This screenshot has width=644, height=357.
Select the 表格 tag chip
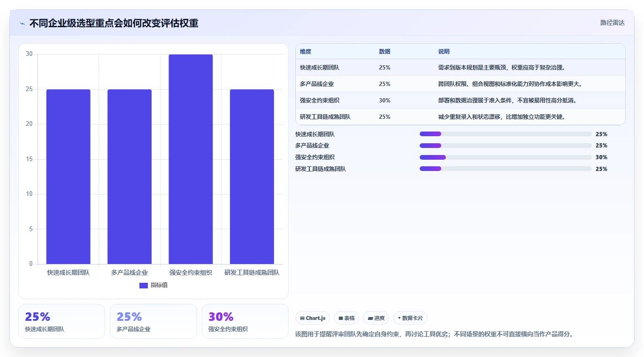(x=346, y=318)
